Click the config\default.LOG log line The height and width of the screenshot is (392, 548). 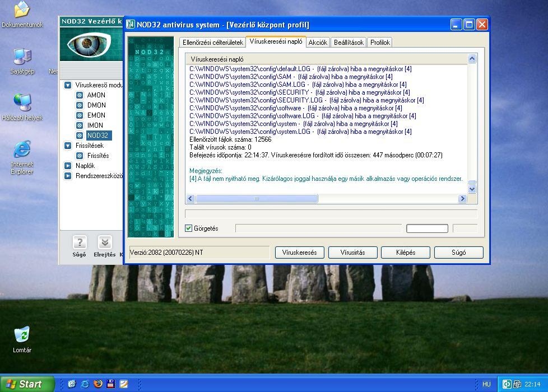pos(300,69)
